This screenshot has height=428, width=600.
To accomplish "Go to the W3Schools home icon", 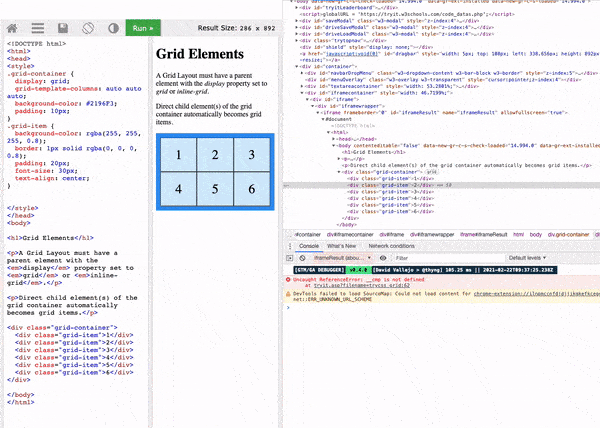I will pos(12,28).
